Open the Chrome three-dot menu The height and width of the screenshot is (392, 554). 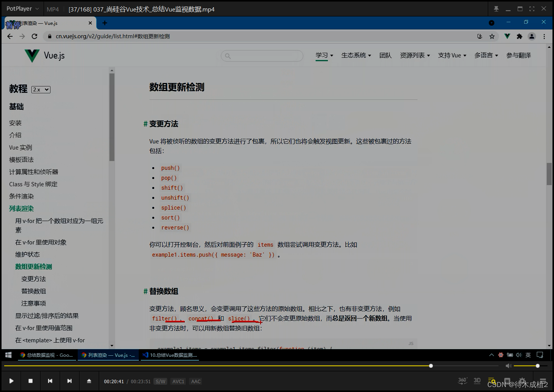pyautogui.click(x=544, y=36)
